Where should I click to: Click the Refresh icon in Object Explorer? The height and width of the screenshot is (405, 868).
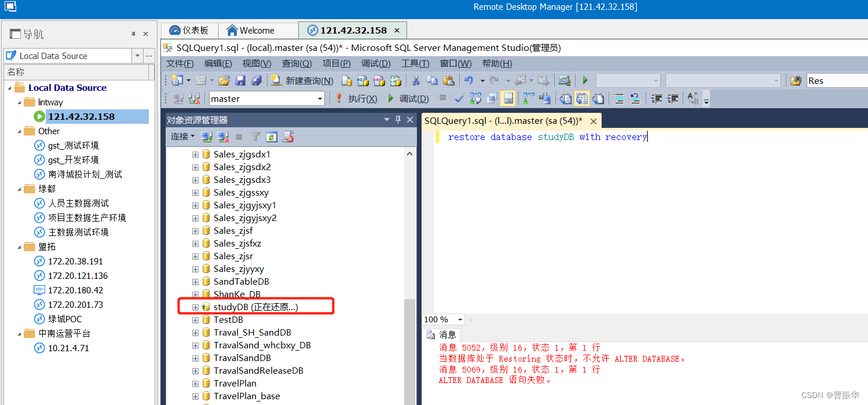(272, 137)
